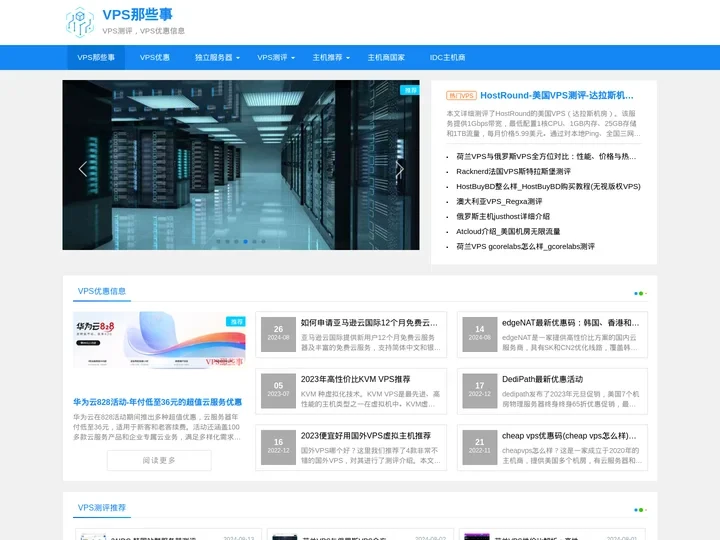Click the VPS测评，VPS优惠信息 tagline
Image resolution: width=720 pixels, height=540 pixels.
click(143, 31)
